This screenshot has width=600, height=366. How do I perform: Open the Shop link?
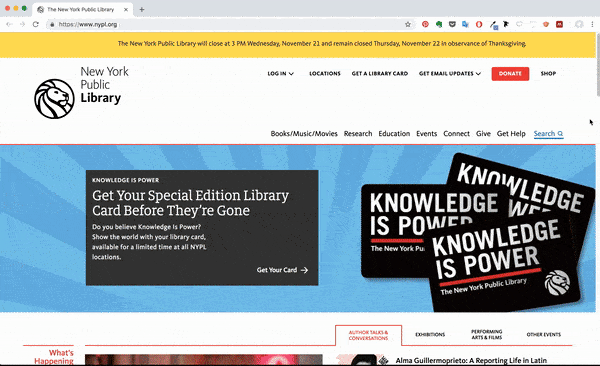pos(548,74)
